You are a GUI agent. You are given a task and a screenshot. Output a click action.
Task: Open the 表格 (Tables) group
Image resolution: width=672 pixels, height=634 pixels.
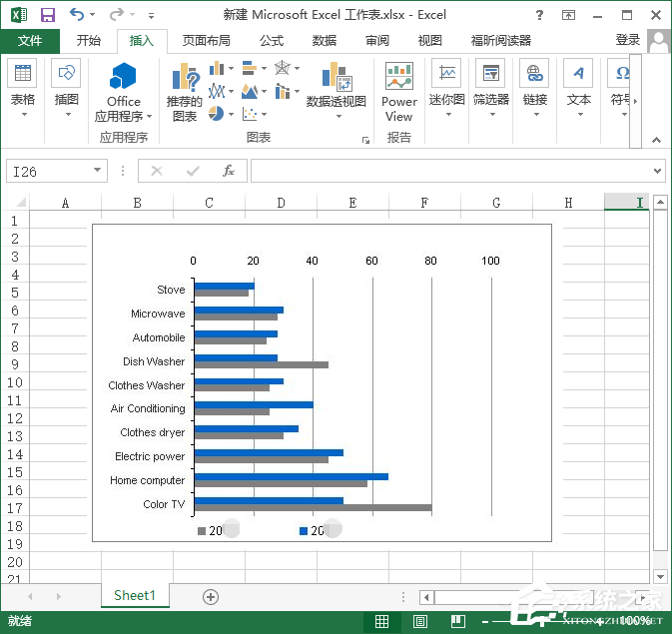click(x=23, y=89)
